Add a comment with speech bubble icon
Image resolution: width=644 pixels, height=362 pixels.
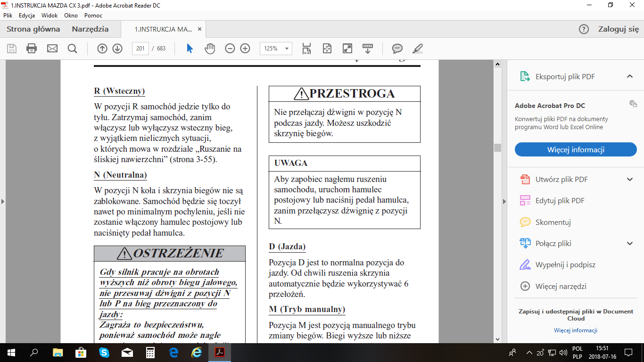pos(397,49)
